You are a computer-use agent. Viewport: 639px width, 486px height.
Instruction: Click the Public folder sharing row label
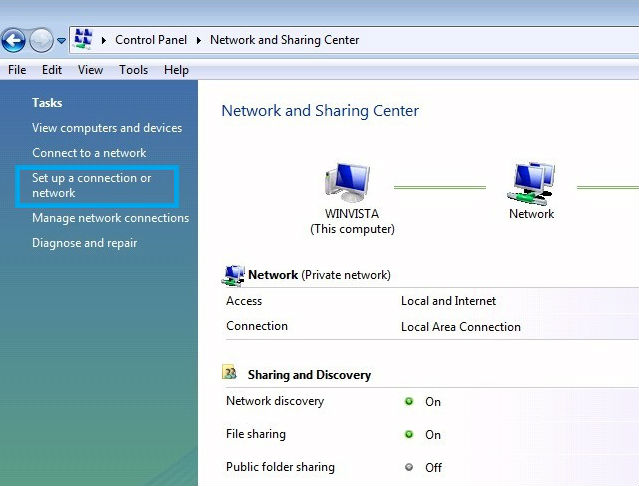[x=280, y=467]
